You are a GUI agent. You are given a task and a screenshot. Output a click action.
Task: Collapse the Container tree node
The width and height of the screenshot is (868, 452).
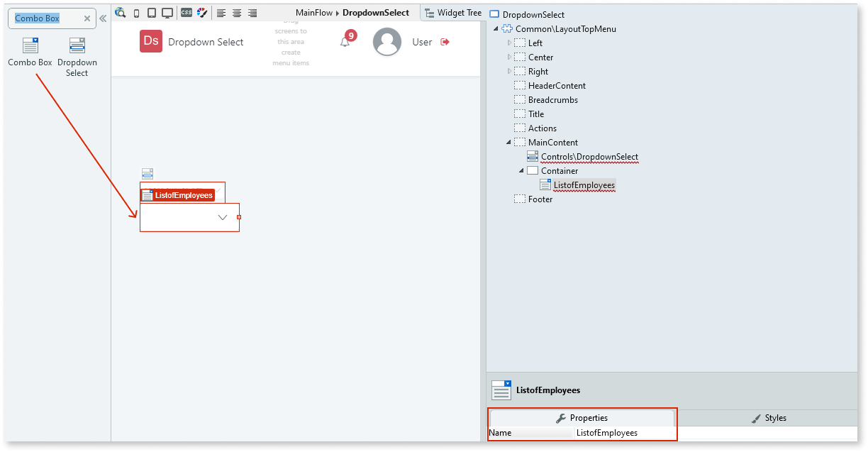[521, 170]
